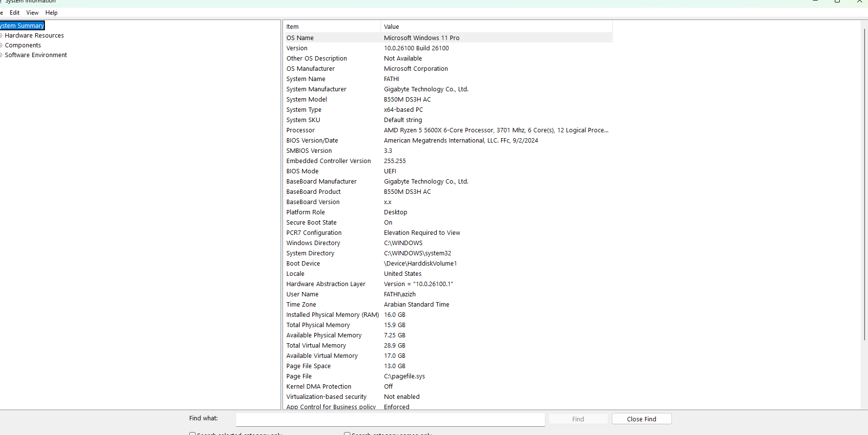Image resolution: width=868 pixels, height=435 pixels.
Task: Select the System Model item label
Action: coord(306,100)
